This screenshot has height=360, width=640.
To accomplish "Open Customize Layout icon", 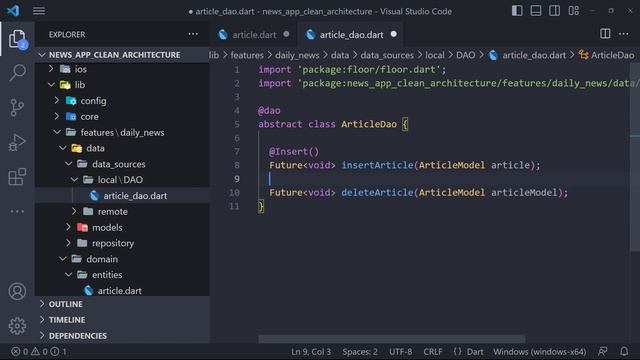I will pyautogui.click(x=573, y=11).
